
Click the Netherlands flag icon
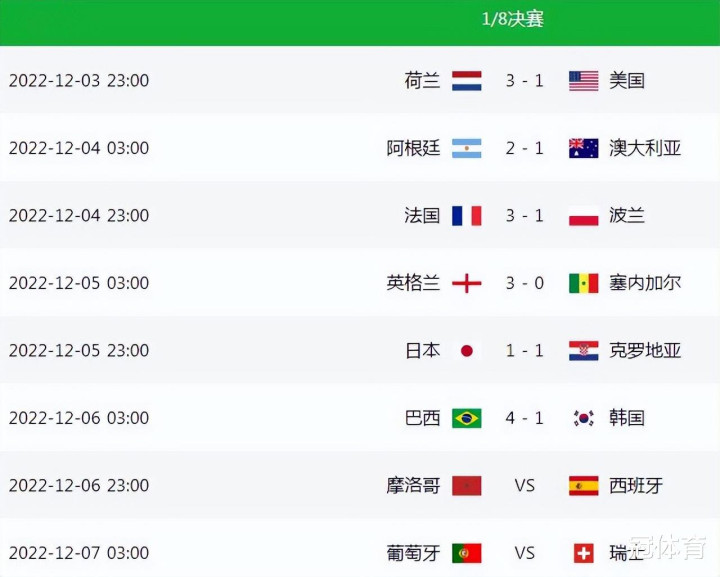(467, 81)
